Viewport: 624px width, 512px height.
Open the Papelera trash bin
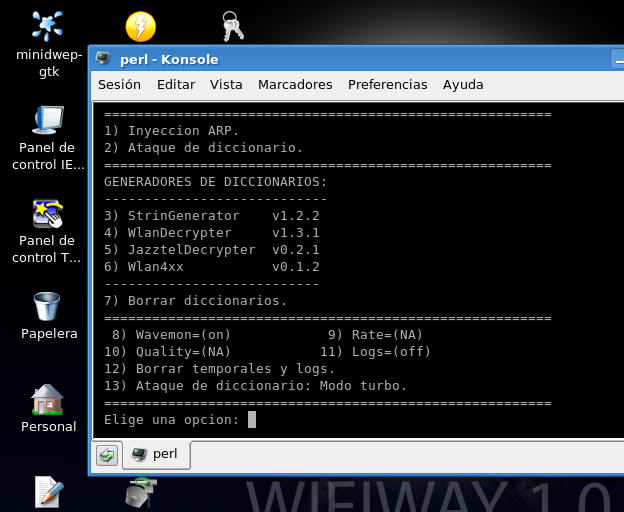tap(48, 306)
